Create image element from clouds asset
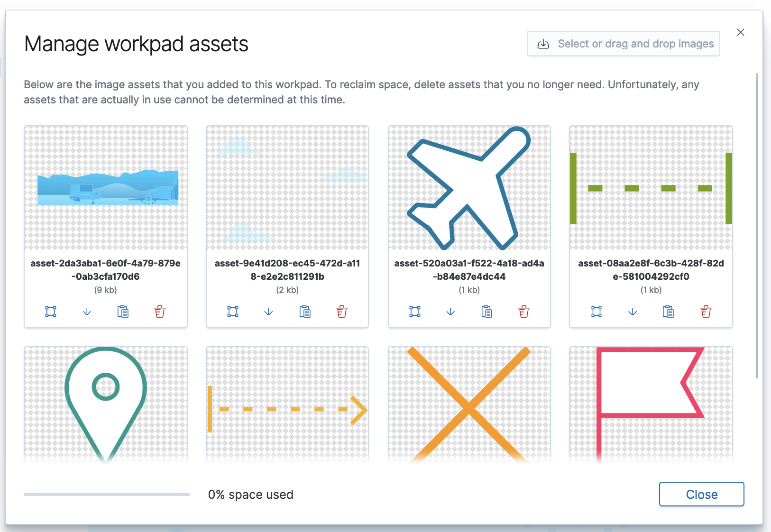771x532 pixels. click(233, 312)
